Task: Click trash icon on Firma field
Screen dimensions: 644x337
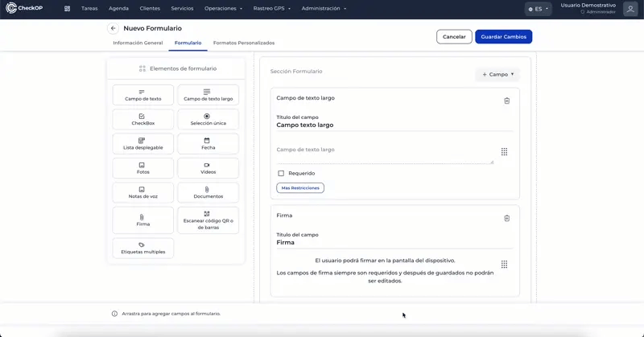Action: coord(506,218)
